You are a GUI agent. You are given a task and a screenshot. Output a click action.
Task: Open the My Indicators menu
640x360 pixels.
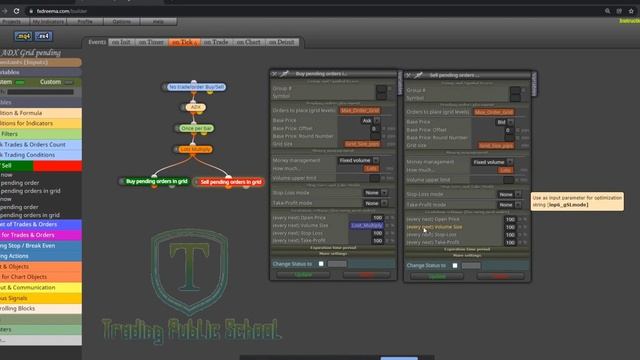pos(48,21)
